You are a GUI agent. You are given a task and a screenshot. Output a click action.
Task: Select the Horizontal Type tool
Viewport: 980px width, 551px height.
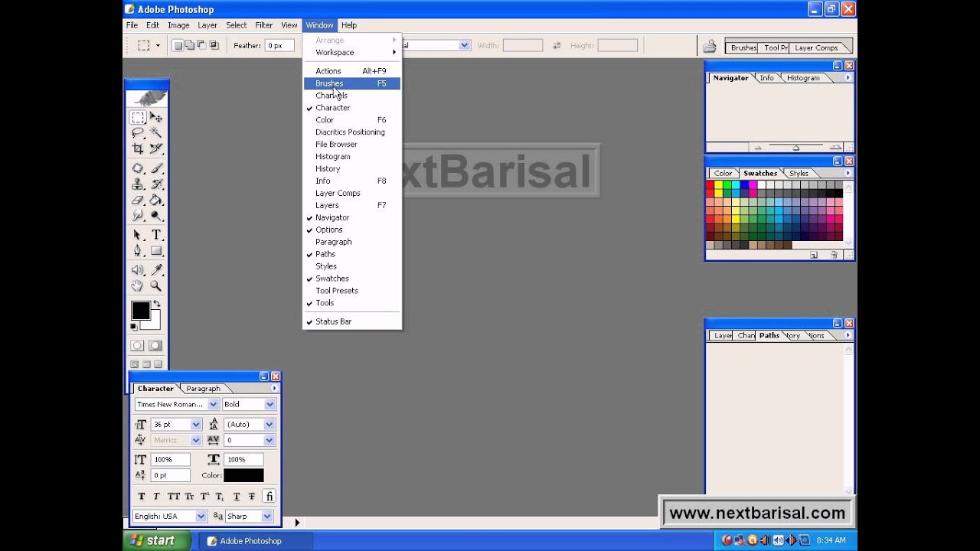(156, 235)
